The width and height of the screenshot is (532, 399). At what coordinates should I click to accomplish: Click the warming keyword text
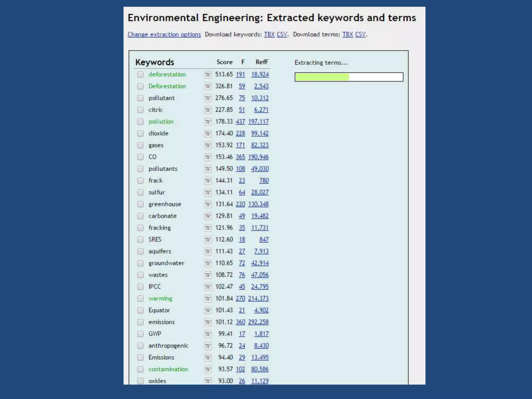(160, 298)
